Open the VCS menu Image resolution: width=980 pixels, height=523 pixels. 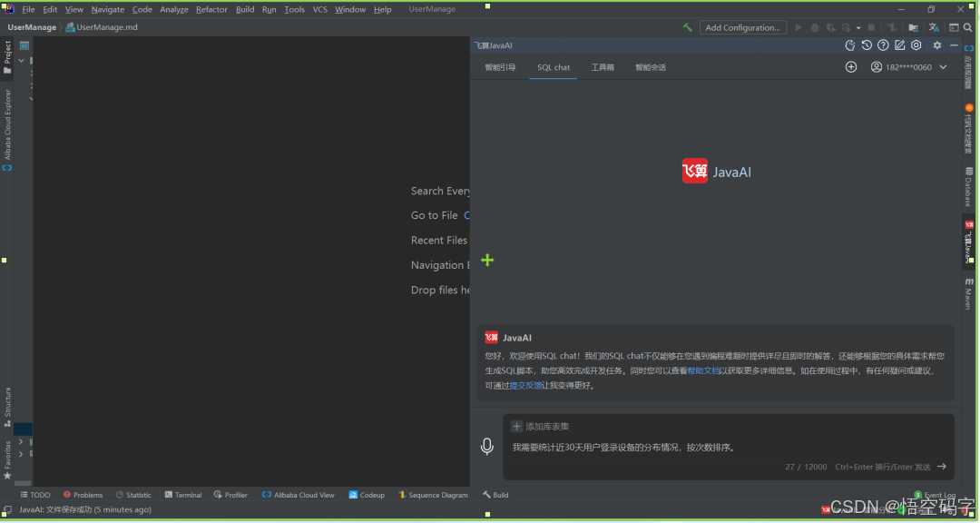pos(319,9)
